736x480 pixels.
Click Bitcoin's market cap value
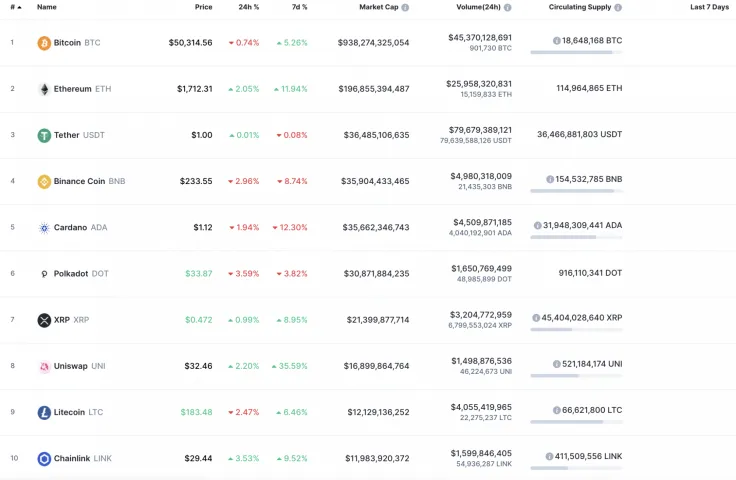(x=373, y=43)
